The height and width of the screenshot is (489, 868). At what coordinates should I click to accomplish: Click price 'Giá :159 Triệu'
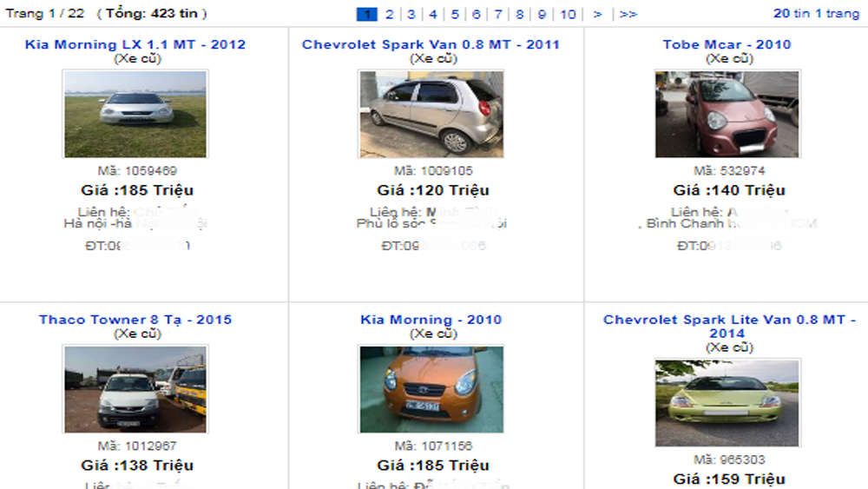(x=729, y=479)
